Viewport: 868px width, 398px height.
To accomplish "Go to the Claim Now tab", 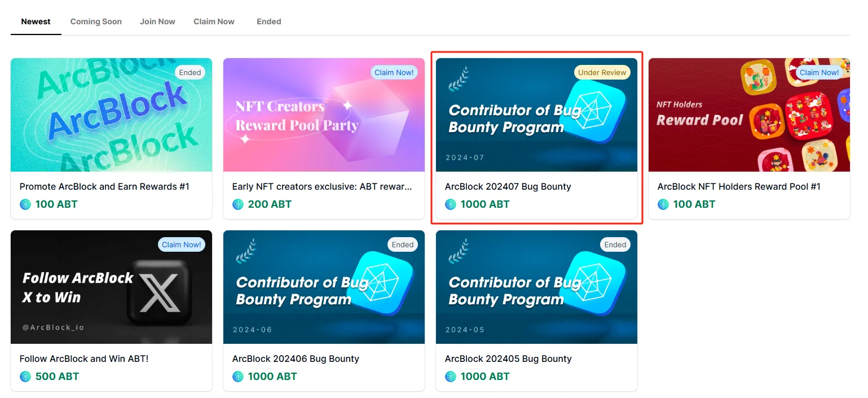I will [x=214, y=21].
